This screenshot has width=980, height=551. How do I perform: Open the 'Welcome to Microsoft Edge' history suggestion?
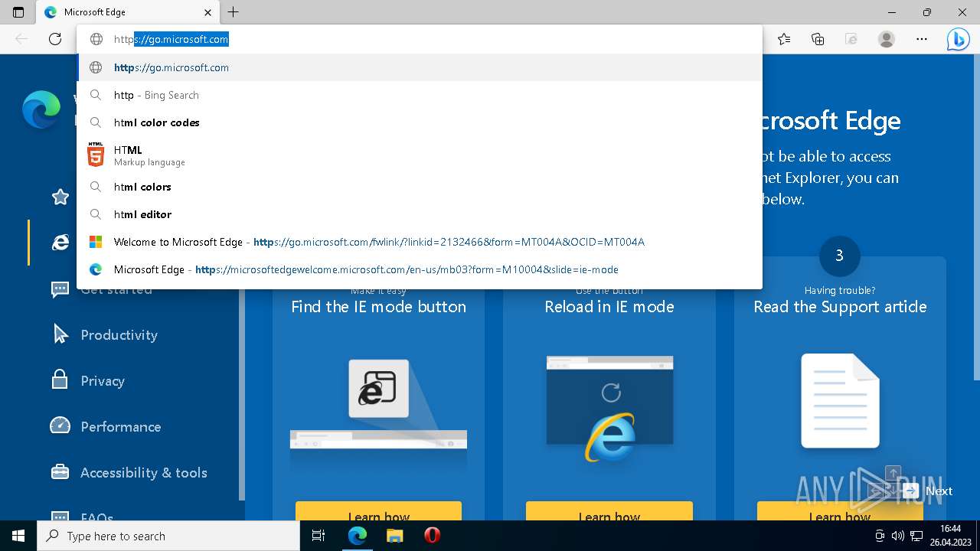tap(420, 242)
